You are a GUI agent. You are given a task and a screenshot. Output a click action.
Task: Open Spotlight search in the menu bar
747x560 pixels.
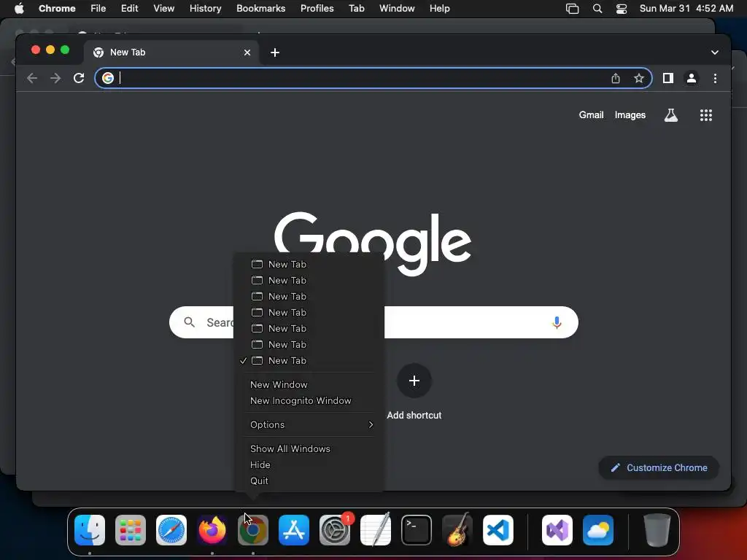click(x=597, y=9)
